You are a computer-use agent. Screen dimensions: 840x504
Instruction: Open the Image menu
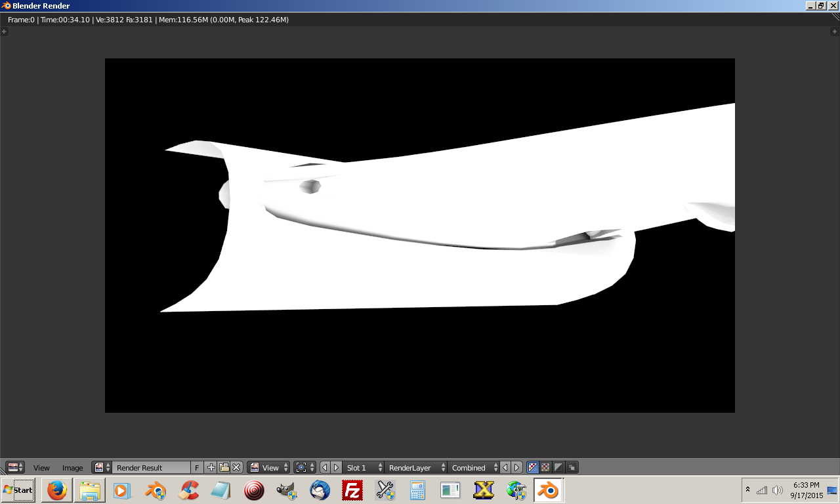click(72, 467)
